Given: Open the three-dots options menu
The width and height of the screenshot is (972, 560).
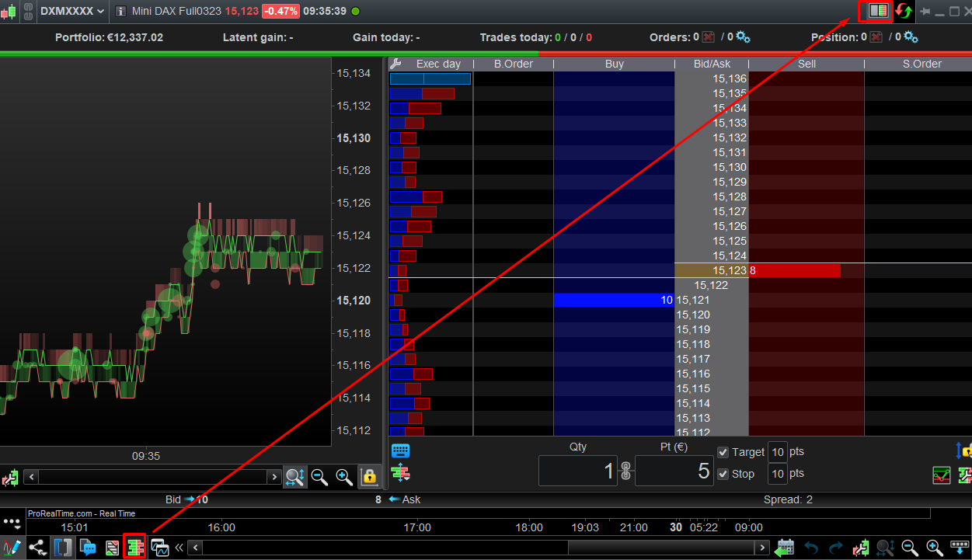Looking at the screenshot, I should pos(11,523).
